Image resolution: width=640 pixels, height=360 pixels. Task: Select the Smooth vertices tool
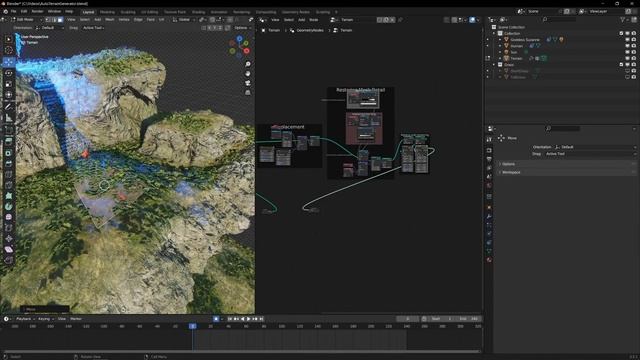[x=9, y=217]
